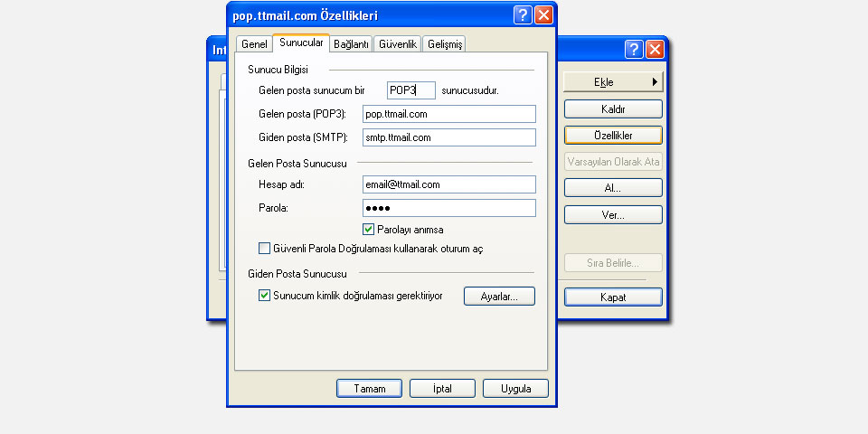Viewport: 868px width, 434px height.
Task: Toggle Parolayı anımsa checkbox
Action: point(369,229)
